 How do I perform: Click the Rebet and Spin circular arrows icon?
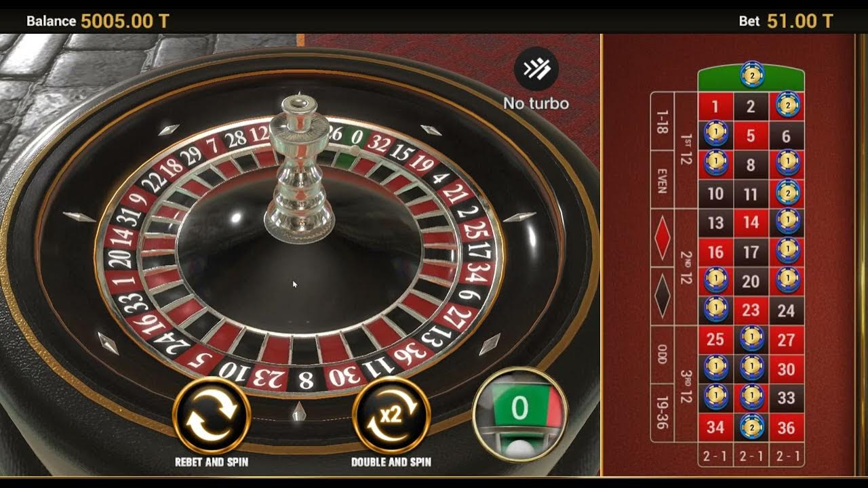click(212, 415)
